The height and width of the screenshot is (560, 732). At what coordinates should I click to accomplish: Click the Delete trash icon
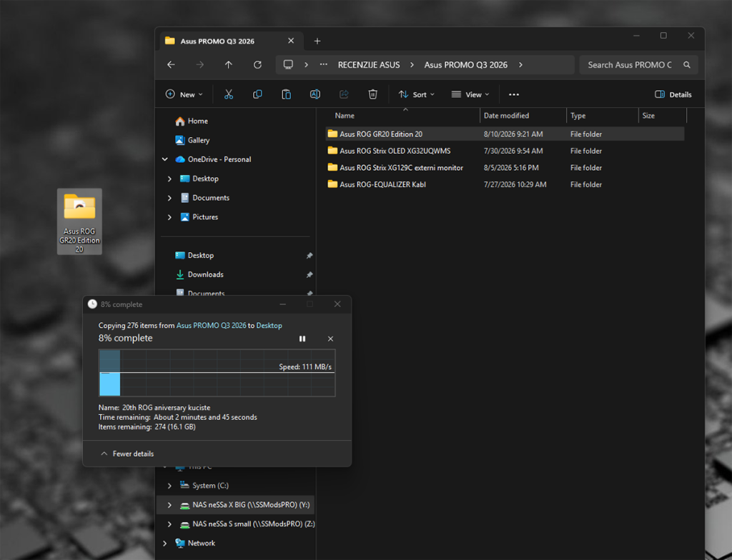(372, 94)
